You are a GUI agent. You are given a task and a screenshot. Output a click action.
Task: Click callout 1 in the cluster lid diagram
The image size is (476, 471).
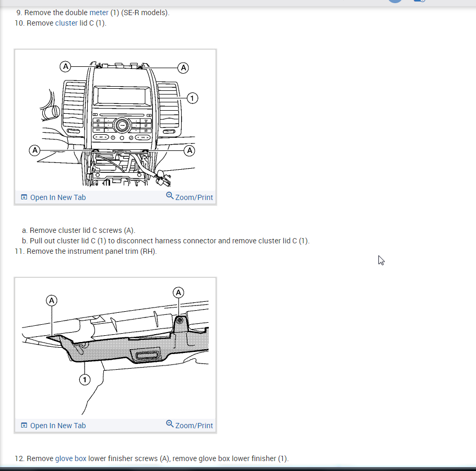click(192, 98)
